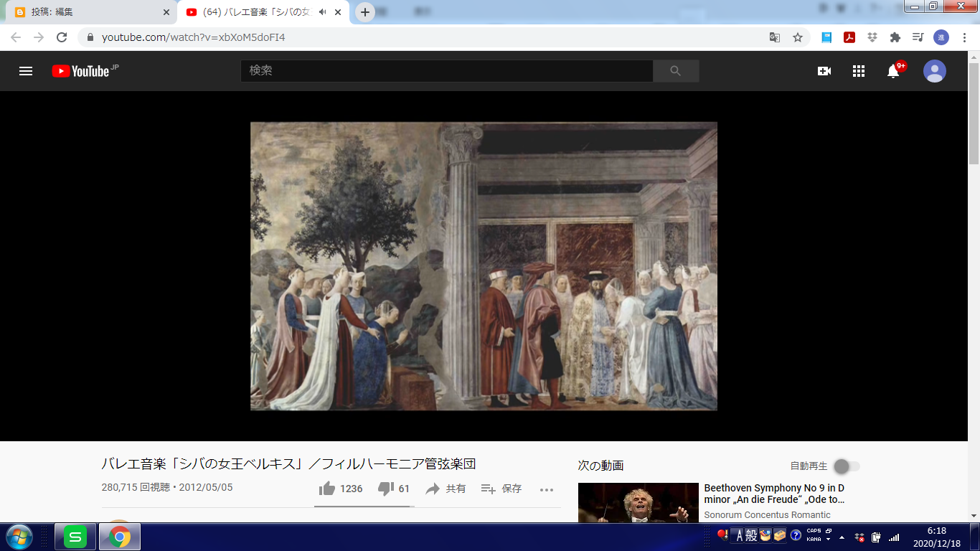Switch to the 投稿: 編集 tab
The height and width of the screenshot is (551, 980).
(x=90, y=12)
